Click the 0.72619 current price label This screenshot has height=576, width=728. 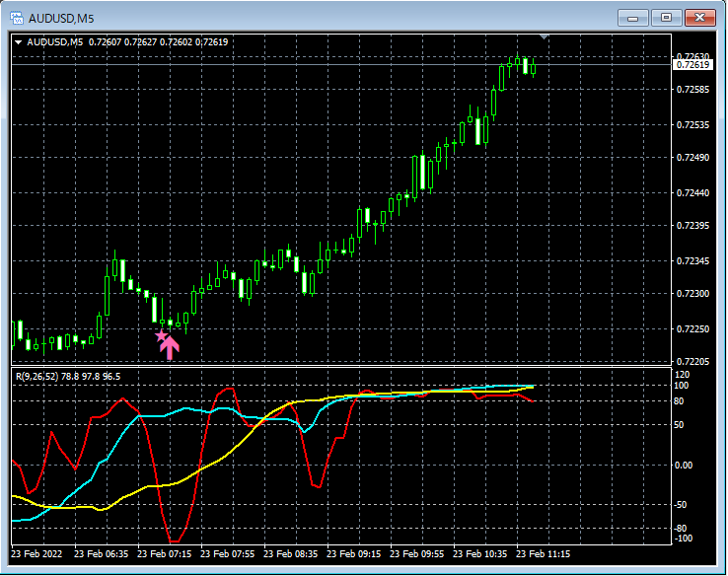click(x=692, y=64)
